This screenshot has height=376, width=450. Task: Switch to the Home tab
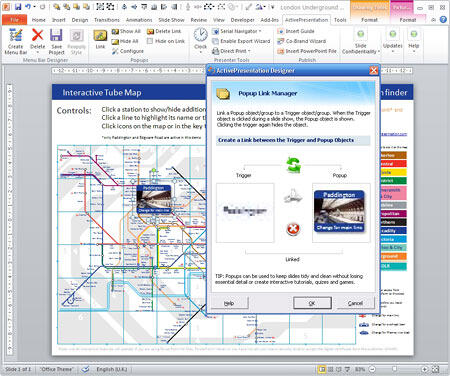[39, 20]
